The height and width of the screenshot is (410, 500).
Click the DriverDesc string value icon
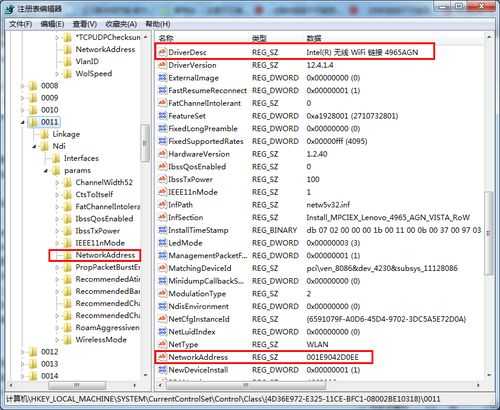162,52
